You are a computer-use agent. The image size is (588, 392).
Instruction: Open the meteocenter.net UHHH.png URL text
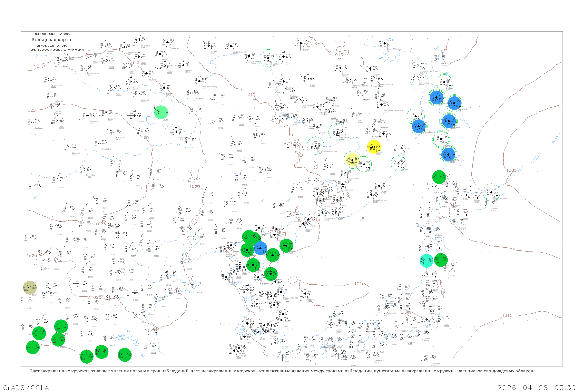55,50
